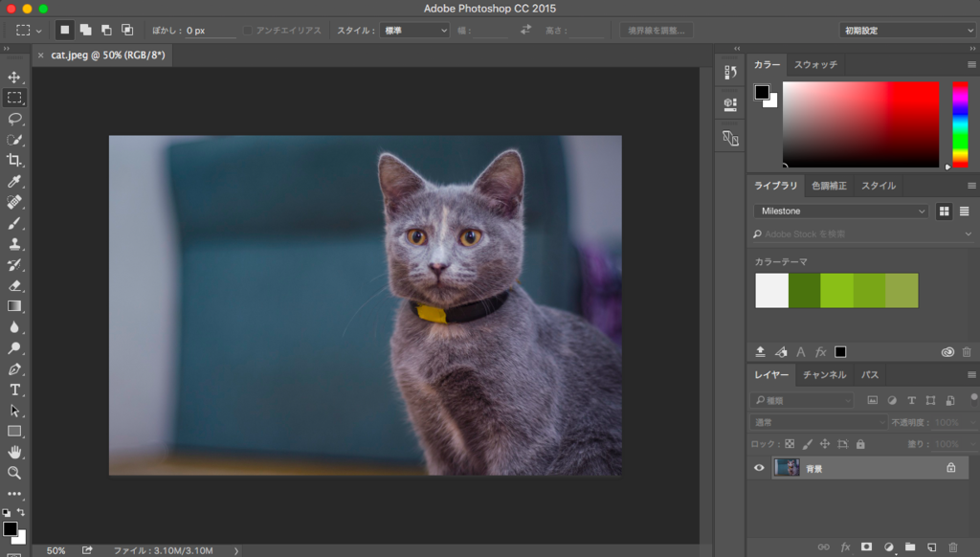
Task: Click the Adobe Stock search field
Action: (x=857, y=234)
